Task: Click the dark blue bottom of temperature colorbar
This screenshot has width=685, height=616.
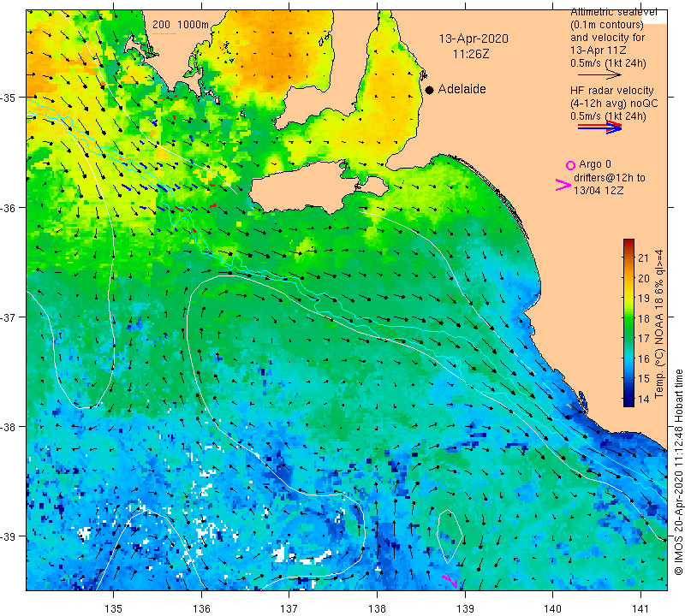Action: point(628,402)
